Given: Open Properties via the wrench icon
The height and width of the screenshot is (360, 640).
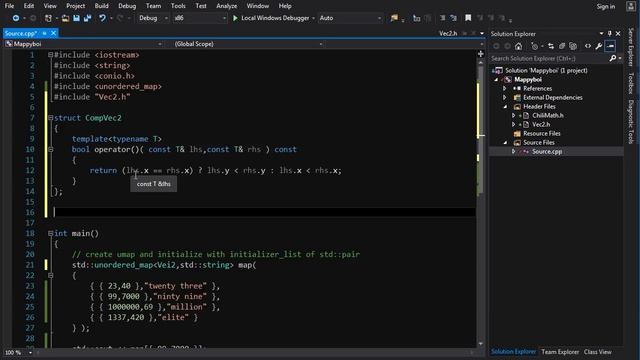Looking at the screenshot, I should click(599, 46).
